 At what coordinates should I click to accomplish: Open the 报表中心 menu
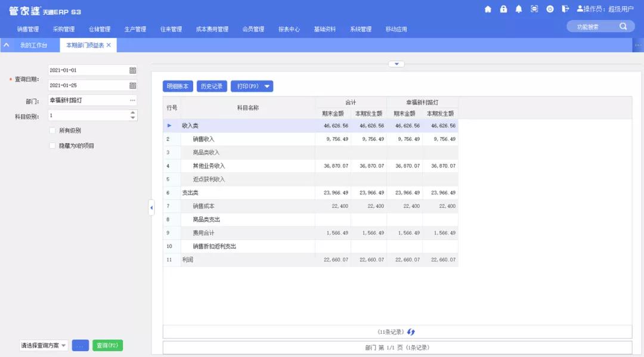tap(289, 28)
